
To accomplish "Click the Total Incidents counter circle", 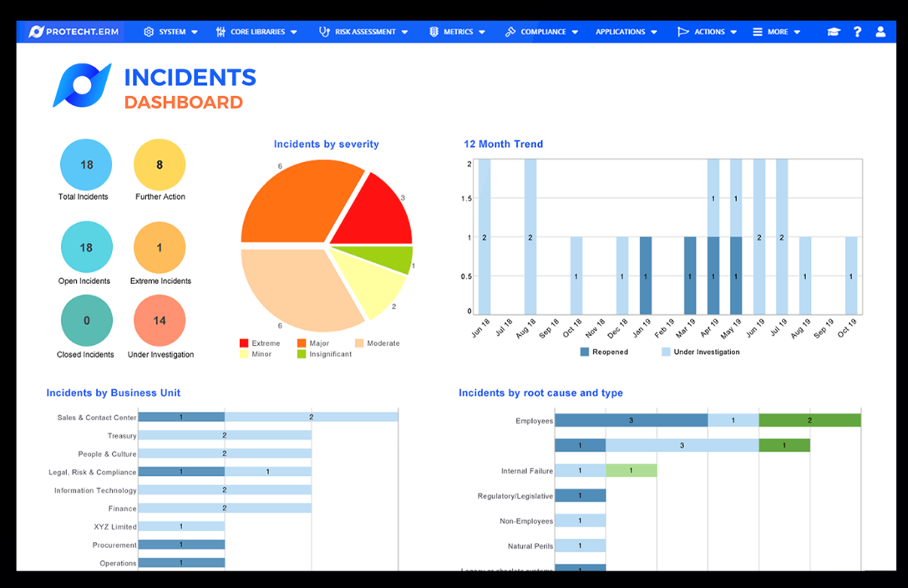I will pos(86,165).
